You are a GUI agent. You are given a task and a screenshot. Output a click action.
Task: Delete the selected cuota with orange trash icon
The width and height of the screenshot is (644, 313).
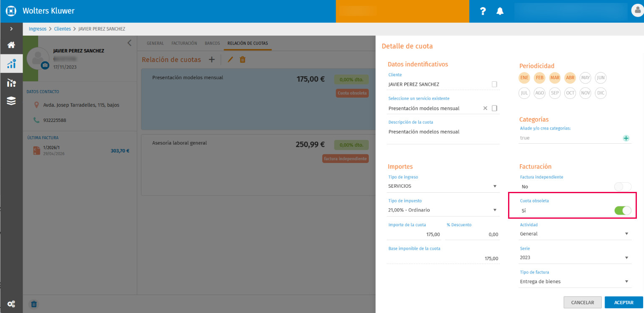click(242, 59)
